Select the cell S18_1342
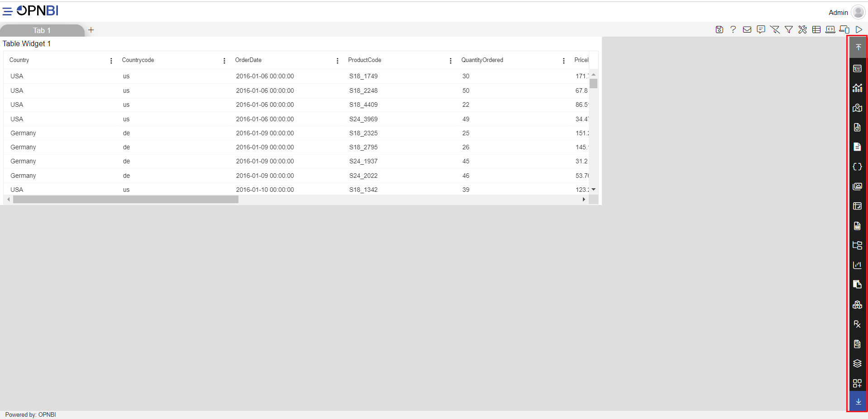The image size is (868, 419). 363,190
